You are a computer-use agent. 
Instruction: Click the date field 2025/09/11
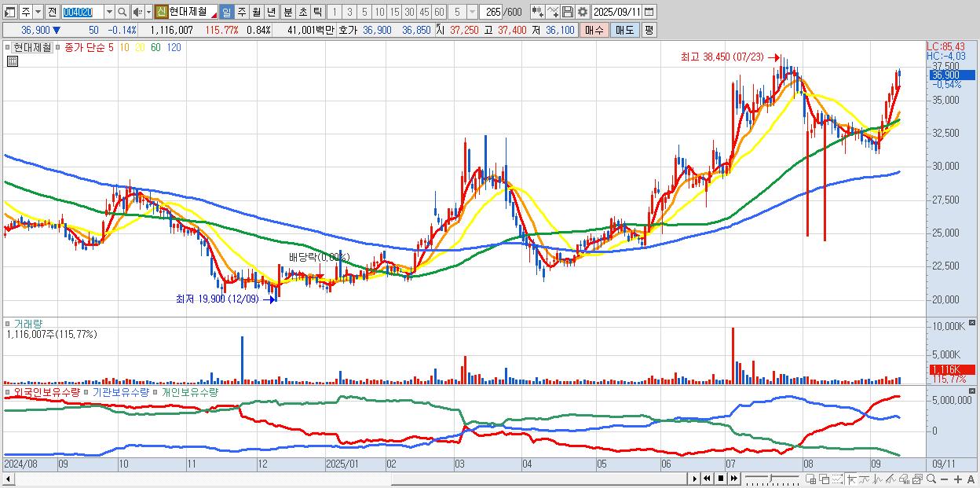click(x=617, y=12)
